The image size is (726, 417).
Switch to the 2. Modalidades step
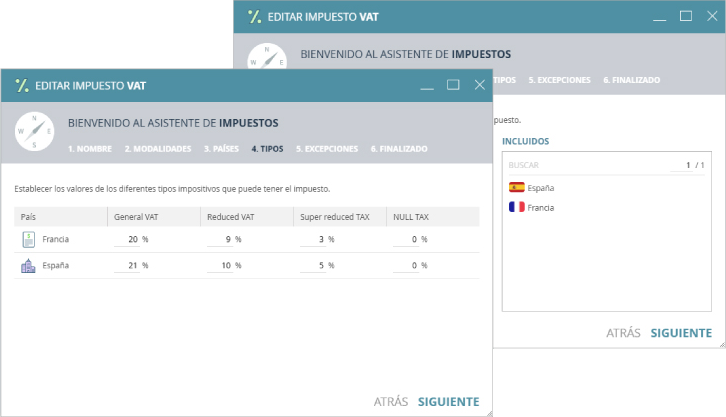[158, 149]
